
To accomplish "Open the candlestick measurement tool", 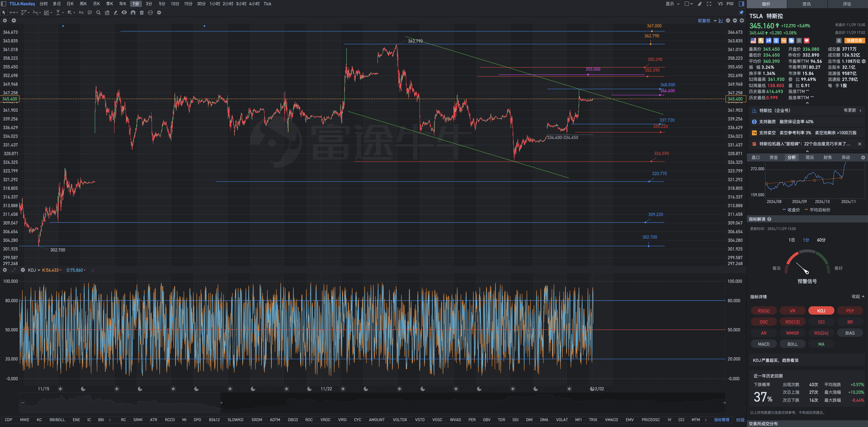I will point(107,12).
